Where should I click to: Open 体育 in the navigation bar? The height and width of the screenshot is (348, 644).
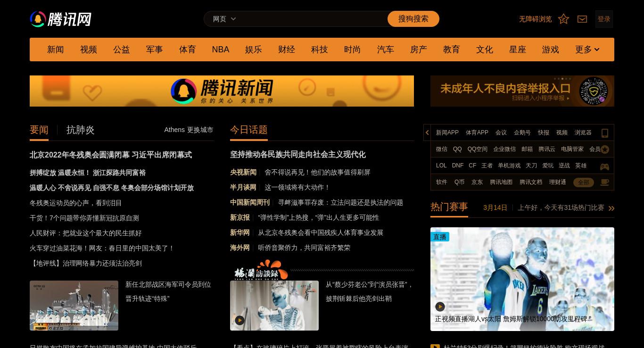(x=188, y=50)
